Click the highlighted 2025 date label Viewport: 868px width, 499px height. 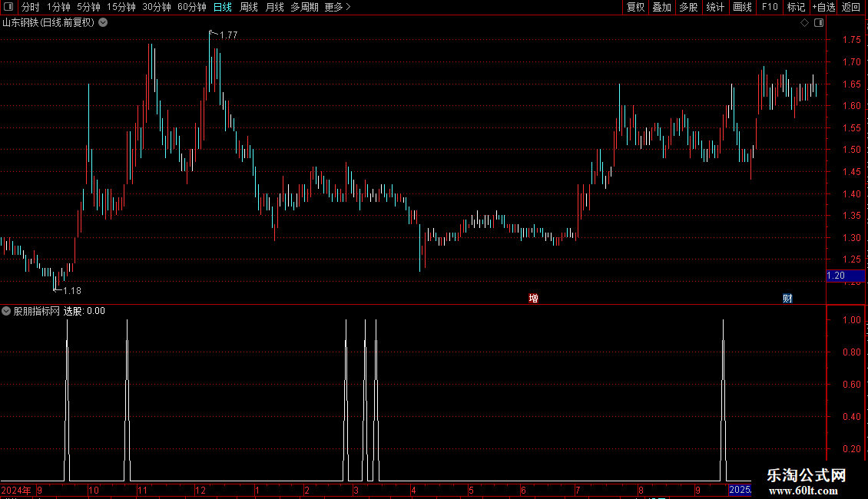coord(740,490)
